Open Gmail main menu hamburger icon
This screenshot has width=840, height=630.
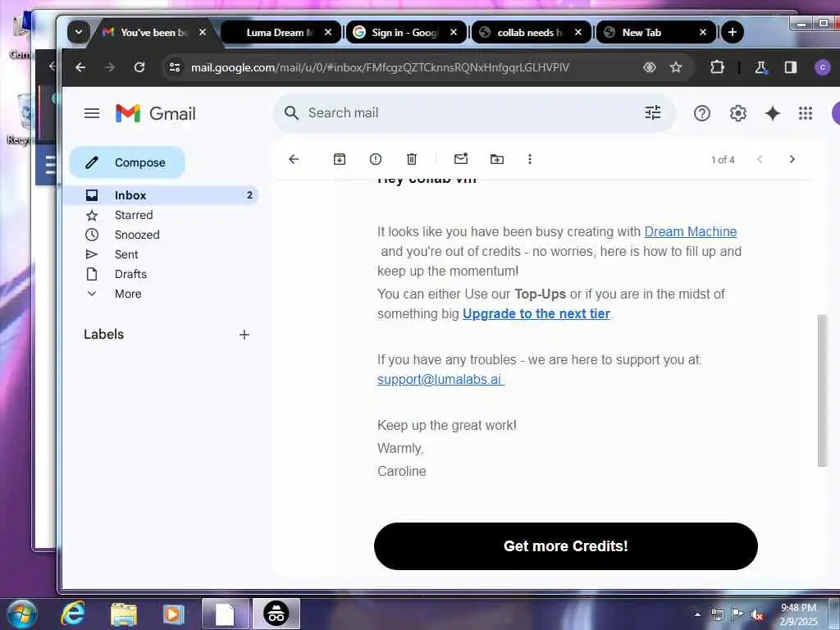point(92,113)
